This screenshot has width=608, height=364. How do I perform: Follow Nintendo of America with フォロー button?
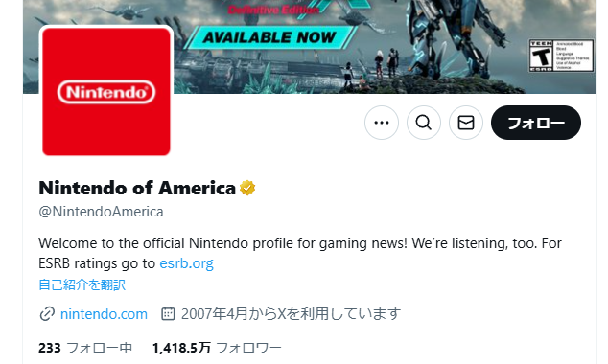click(536, 123)
